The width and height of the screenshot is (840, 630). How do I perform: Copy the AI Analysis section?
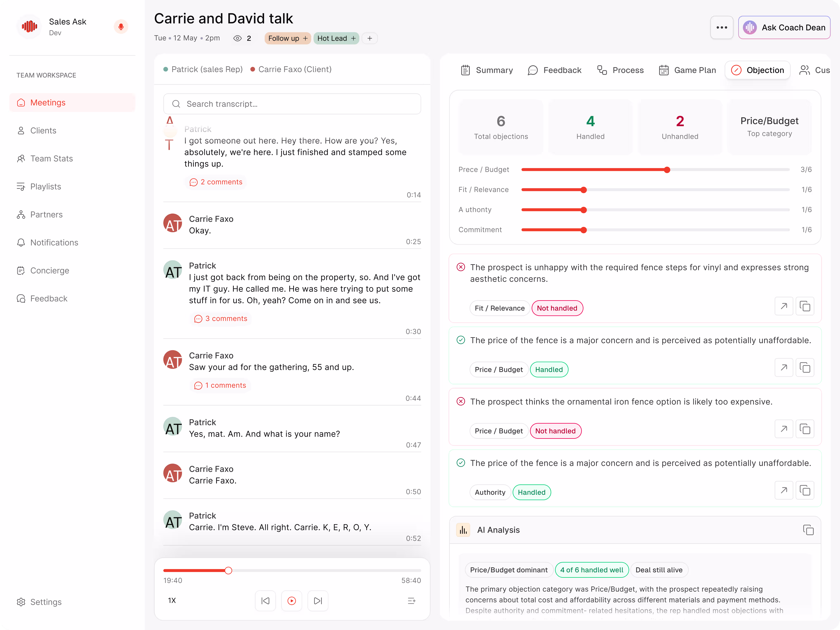pos(808,530)
